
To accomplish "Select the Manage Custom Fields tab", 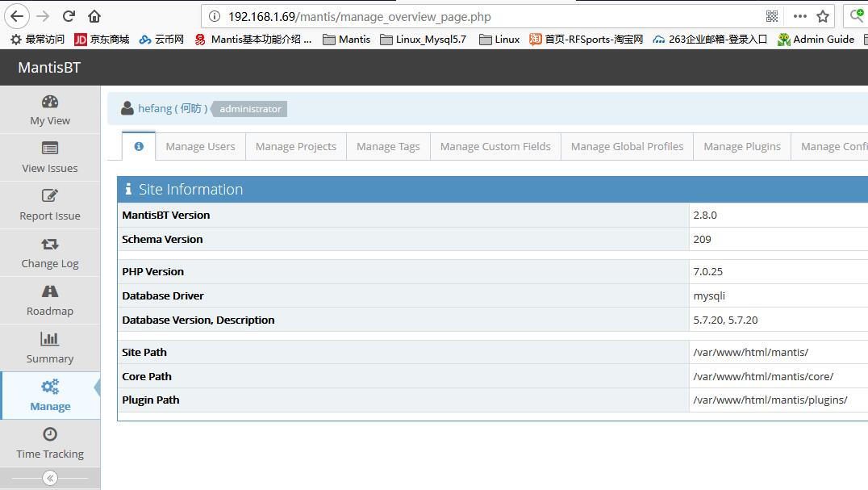I will pyautogui.click(x=495, y=146).
